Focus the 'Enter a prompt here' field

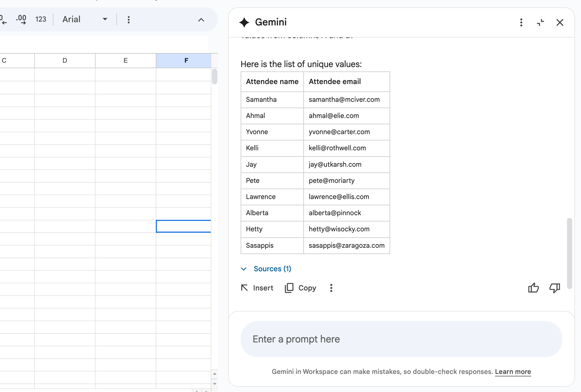[x=401, y=339]
